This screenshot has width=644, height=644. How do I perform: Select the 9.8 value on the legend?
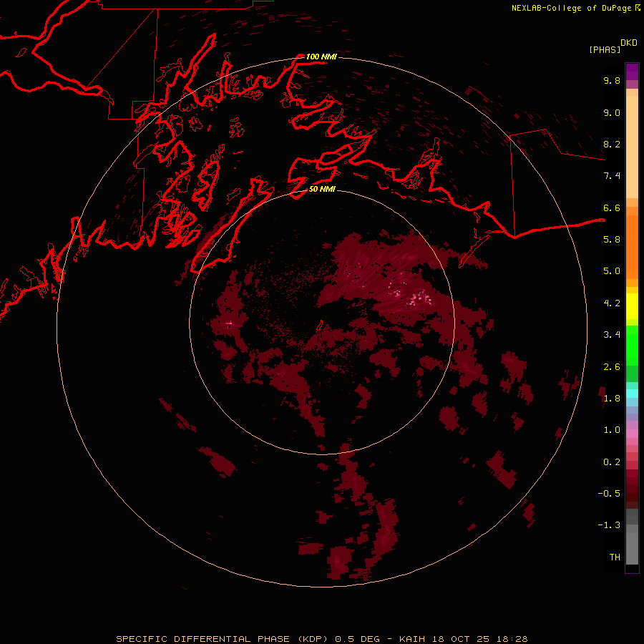(612, 80)
